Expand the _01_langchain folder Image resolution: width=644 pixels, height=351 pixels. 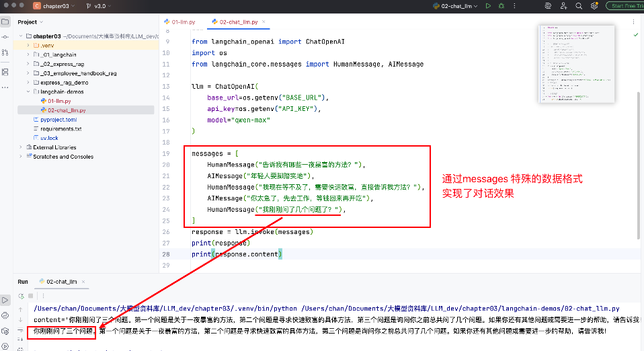[x=28, y=54]
